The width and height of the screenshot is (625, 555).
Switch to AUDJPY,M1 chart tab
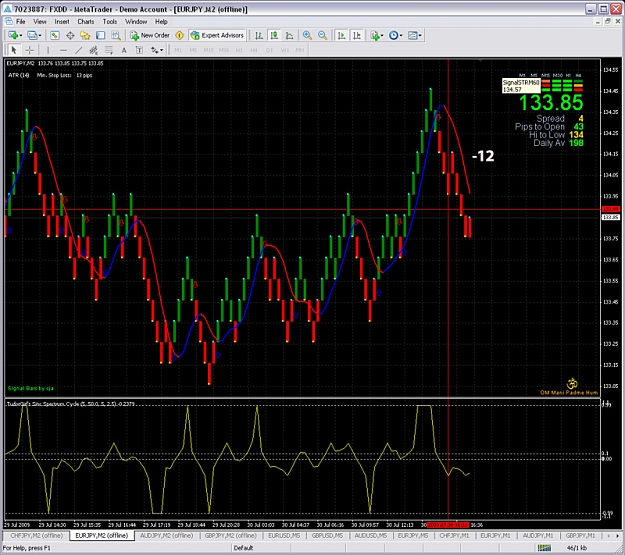[x=538, y=535]
